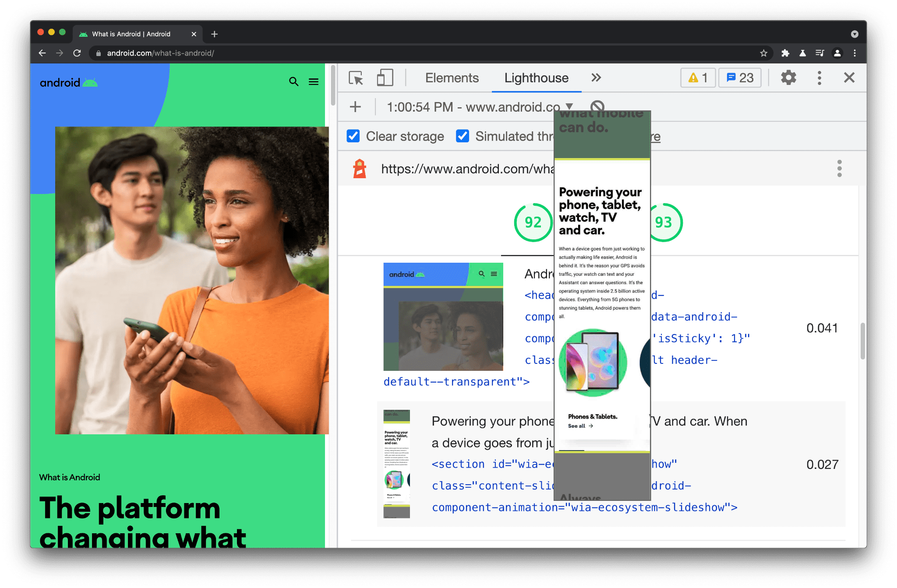Click the Android site hamburger menu icon

[314, 81]
